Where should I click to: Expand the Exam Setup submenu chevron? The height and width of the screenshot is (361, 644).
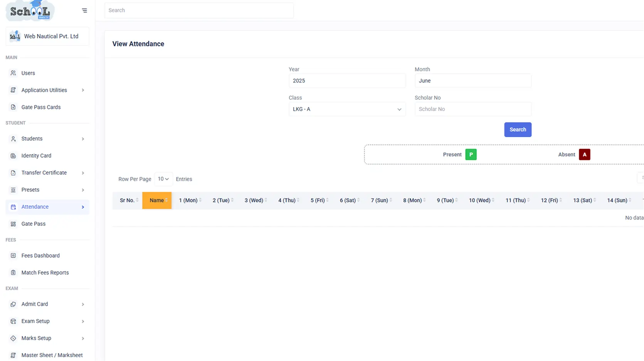pyautogui.click(x=83, y=321)
